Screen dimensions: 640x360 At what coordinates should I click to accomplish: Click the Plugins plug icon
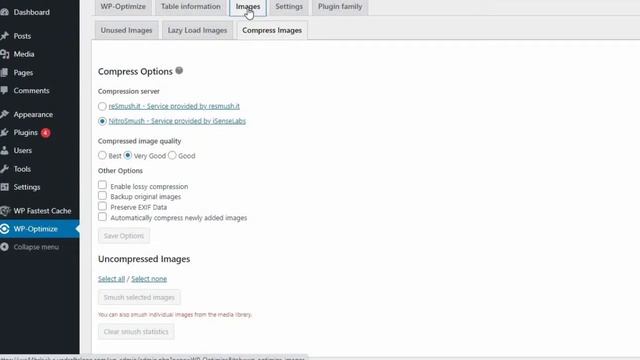(4, 132)
